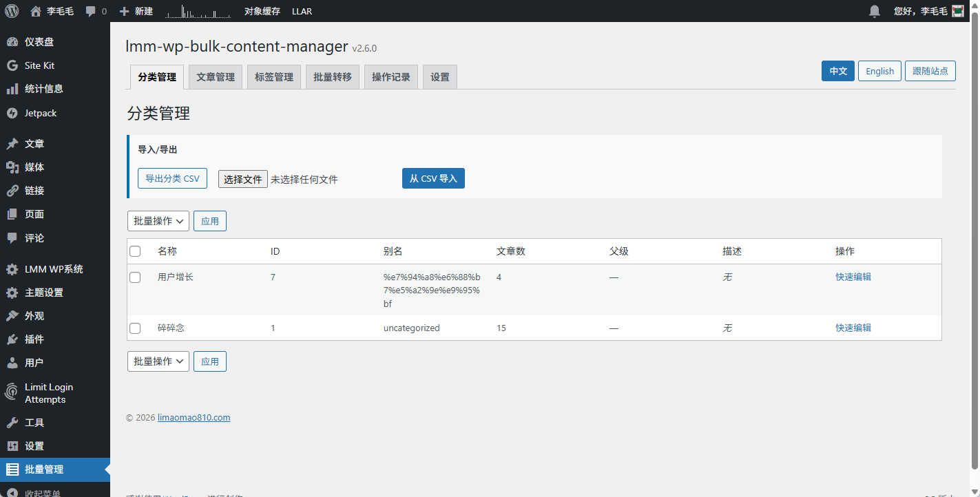
Task: Toggle the select-all checkbox in table header
Action: (x=135, y=251)
